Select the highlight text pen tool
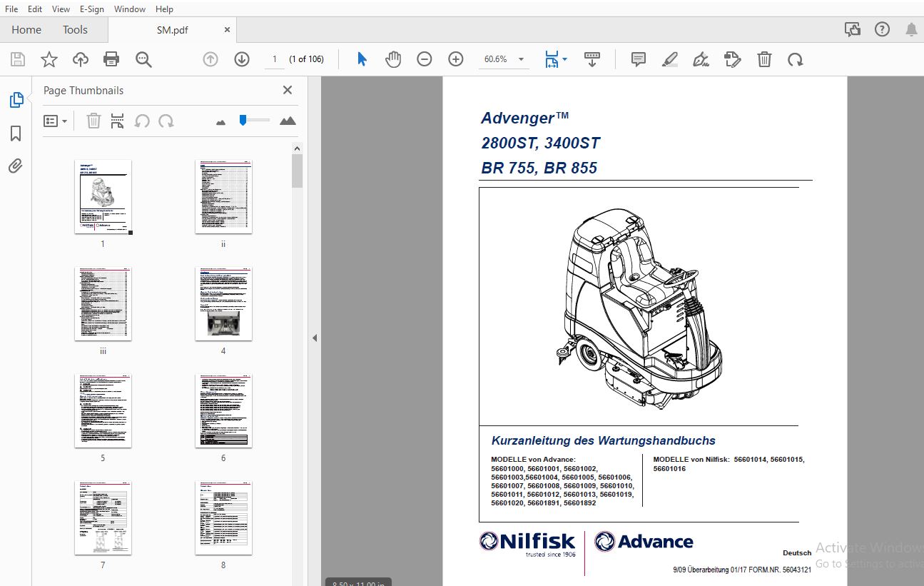The height and width of the screenshot is (586, 924). pos(670,59)
